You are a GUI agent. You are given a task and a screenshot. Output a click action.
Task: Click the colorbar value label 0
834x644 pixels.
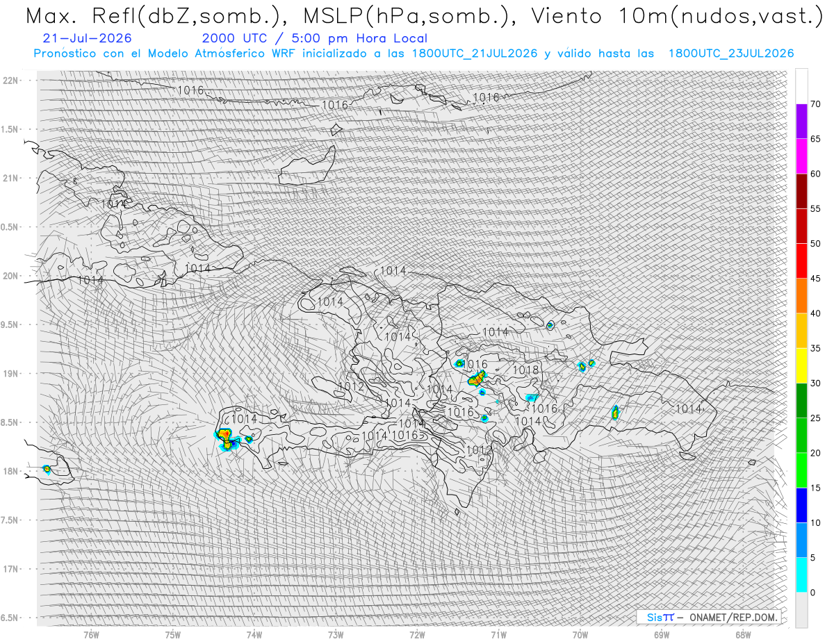pos(812,592)
